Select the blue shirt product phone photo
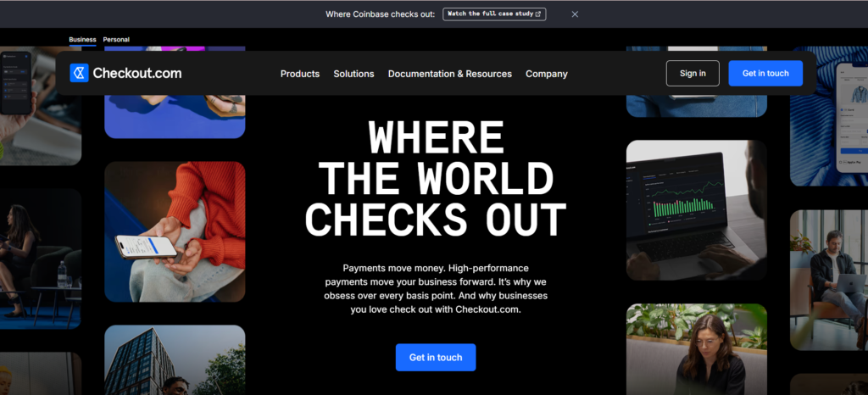Viewport: 868px width, 395px height. [829, 116]
